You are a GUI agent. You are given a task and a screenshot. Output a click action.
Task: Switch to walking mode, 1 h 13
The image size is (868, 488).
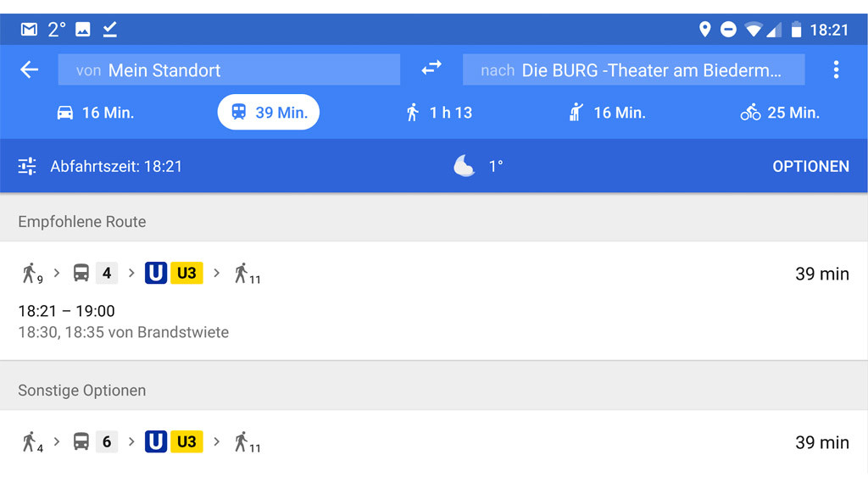coord(438,113)
